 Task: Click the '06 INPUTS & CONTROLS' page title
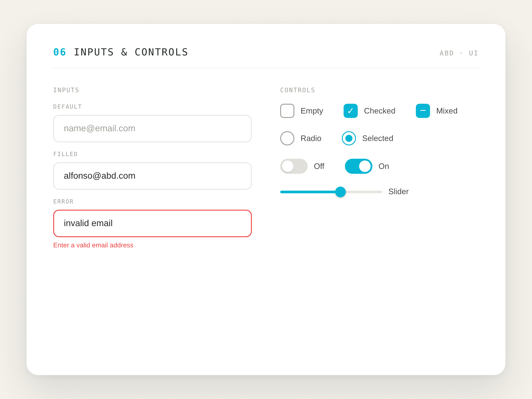tap(121, 52)
